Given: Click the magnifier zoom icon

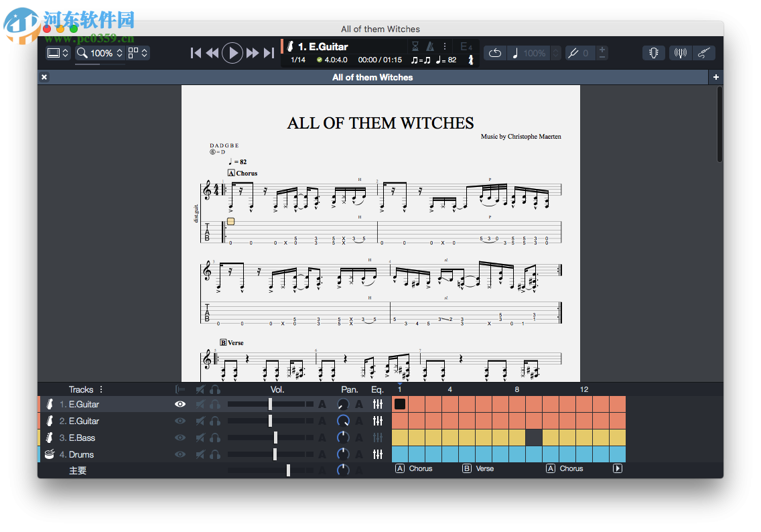Looking at the screenshot, I should (x=82, y=53).
